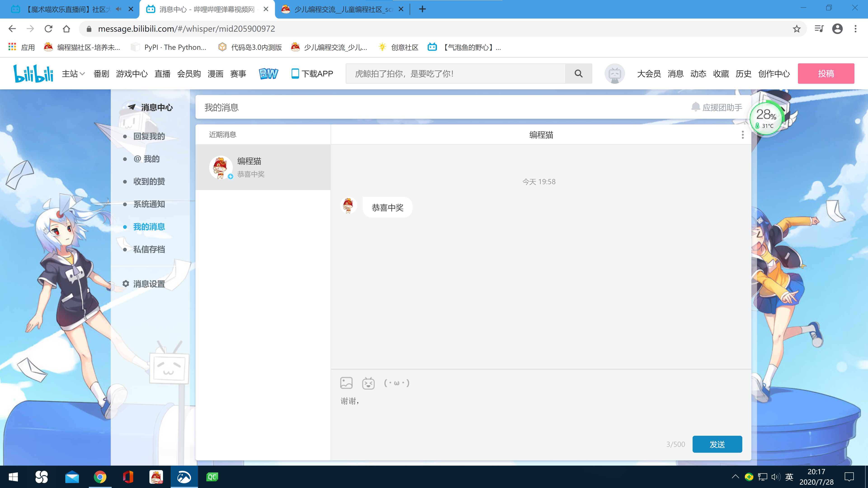Open Chrome media control icon

[x=819, y=29]
